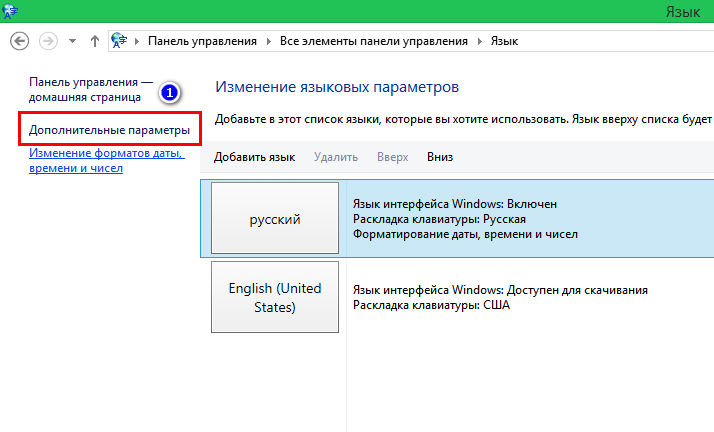Open Дополнительные параметры link
The image size is (714, 432).
109,130
